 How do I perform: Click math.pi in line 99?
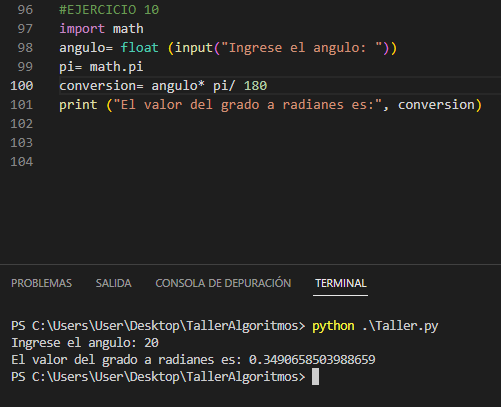(x=116, y=67)
